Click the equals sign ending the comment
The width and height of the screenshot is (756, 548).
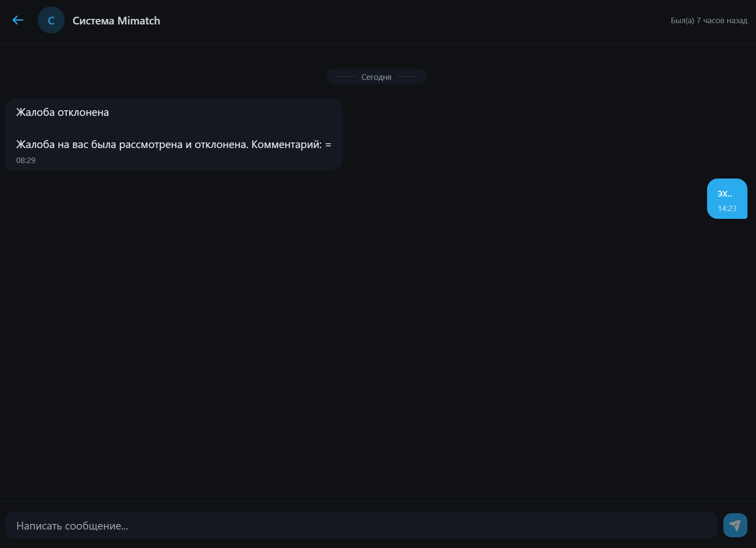coord(328,145)
